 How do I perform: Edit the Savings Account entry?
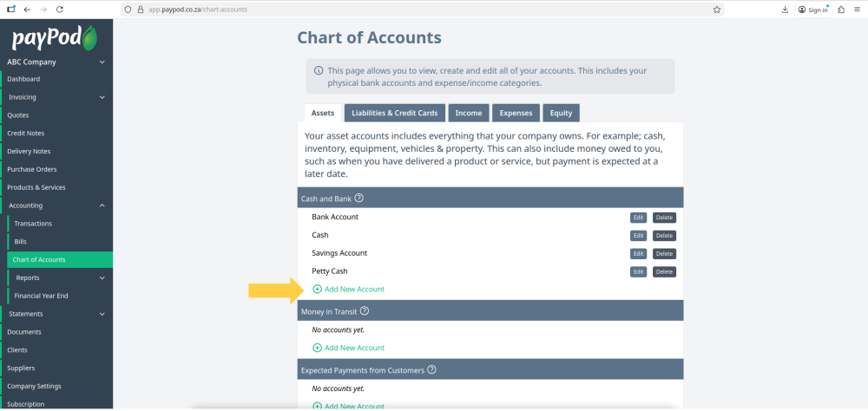click(638, 254)
